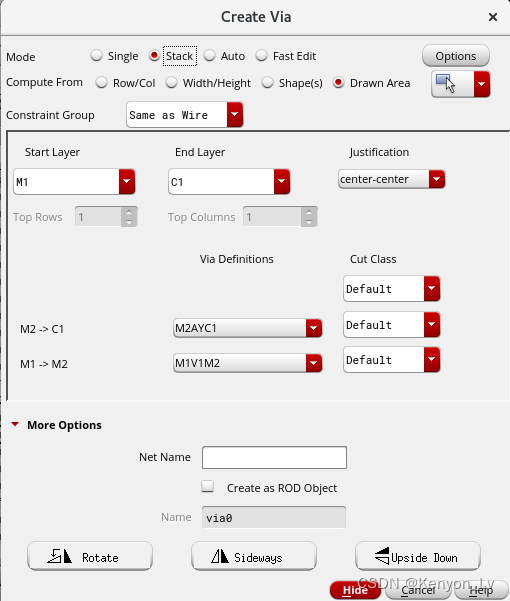Choose Auto mode radio button

click(x=209, y=56)
